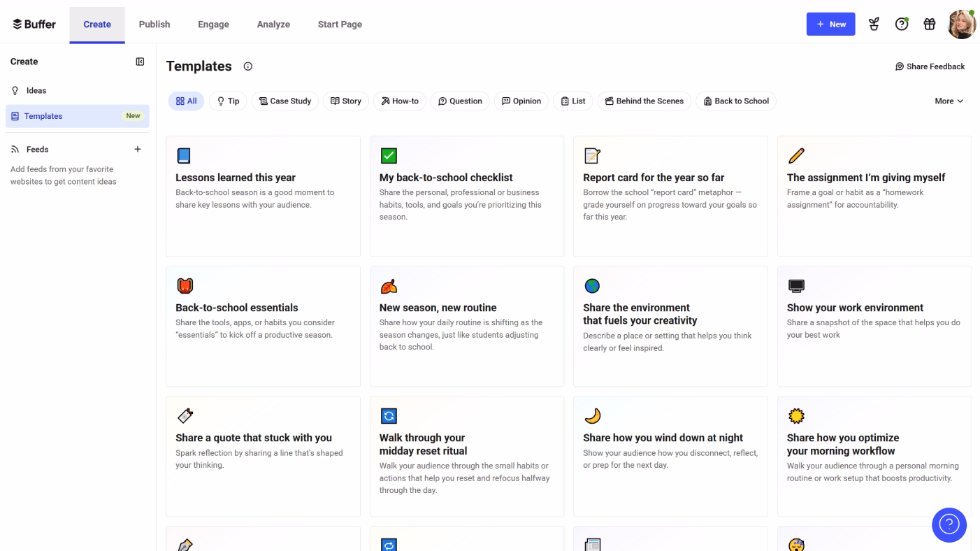Open the Analyze tab
Viewport: 980px width, 551px height.
[273, 24]
